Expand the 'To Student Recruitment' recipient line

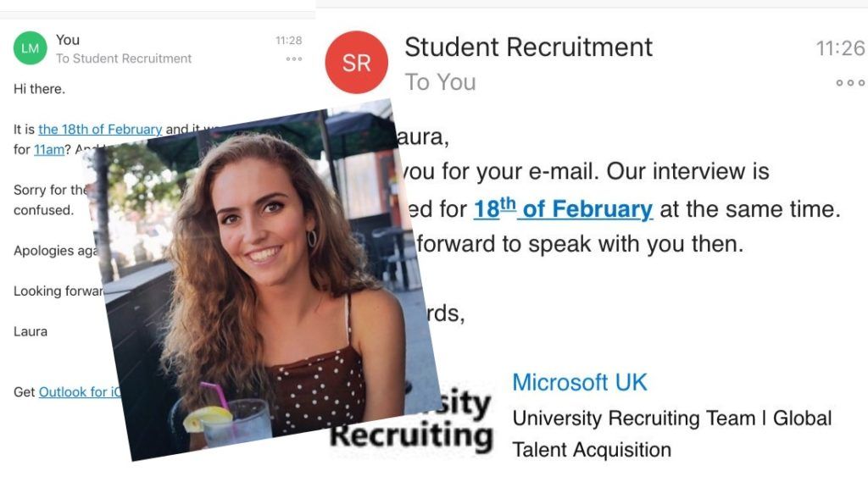tap(124, 58)
